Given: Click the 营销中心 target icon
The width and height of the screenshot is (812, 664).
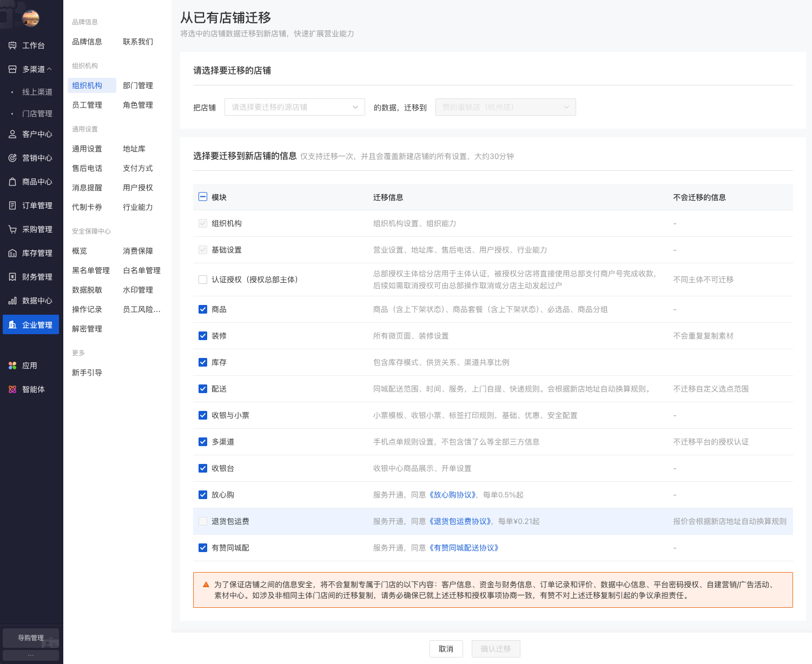Looking at the screenshot, I should tap(12, 158).
